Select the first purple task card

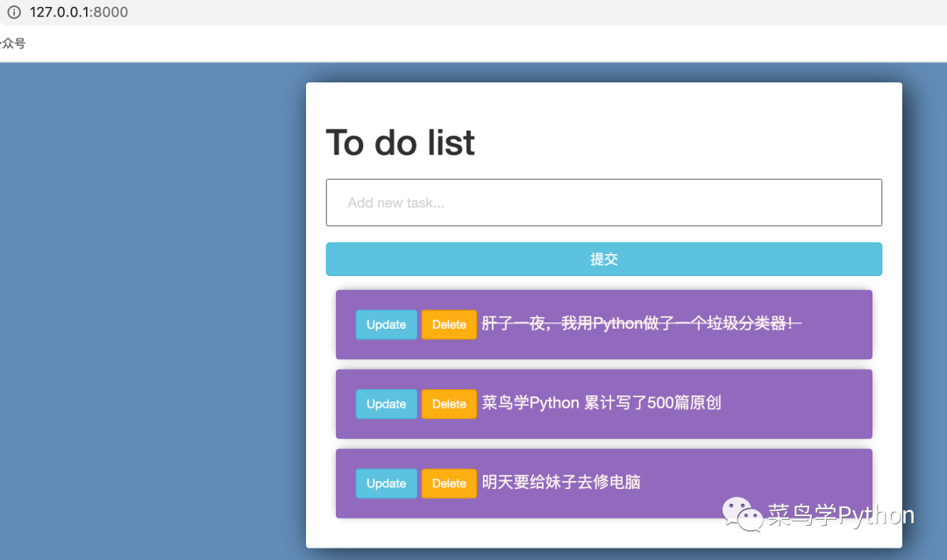click(x=604, y=324)
